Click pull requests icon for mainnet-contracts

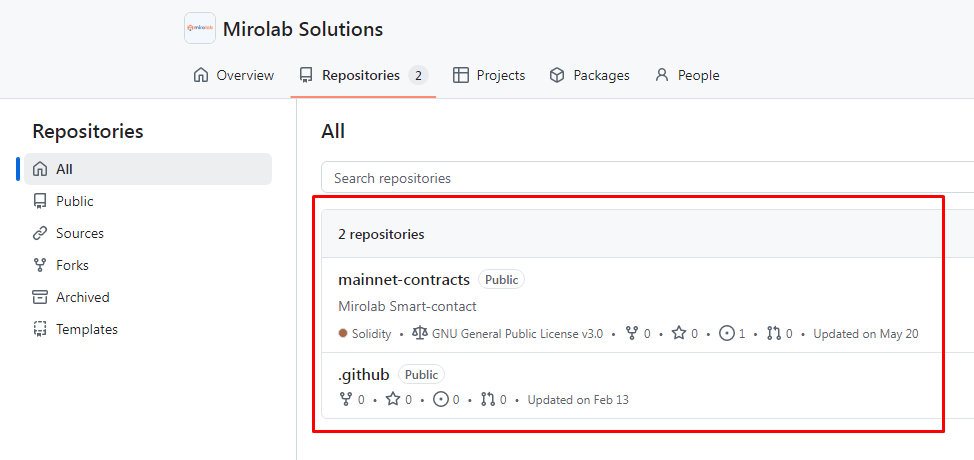coord(774,334)
